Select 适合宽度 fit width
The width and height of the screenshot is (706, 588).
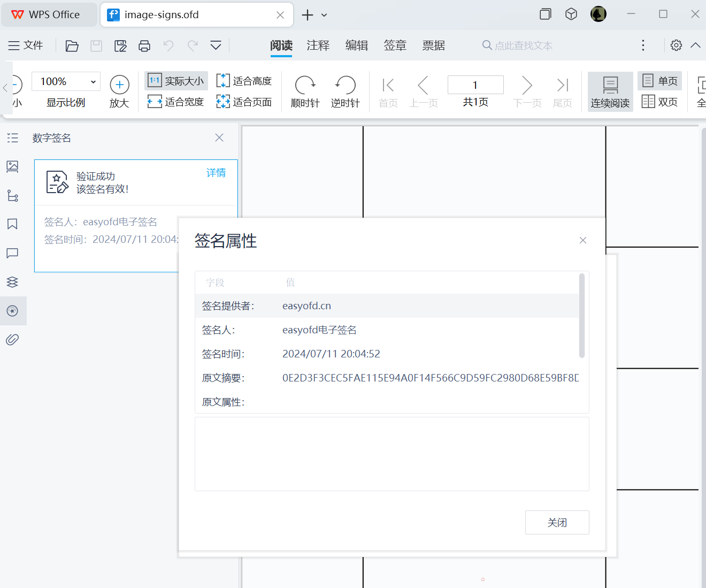[176, 102]
